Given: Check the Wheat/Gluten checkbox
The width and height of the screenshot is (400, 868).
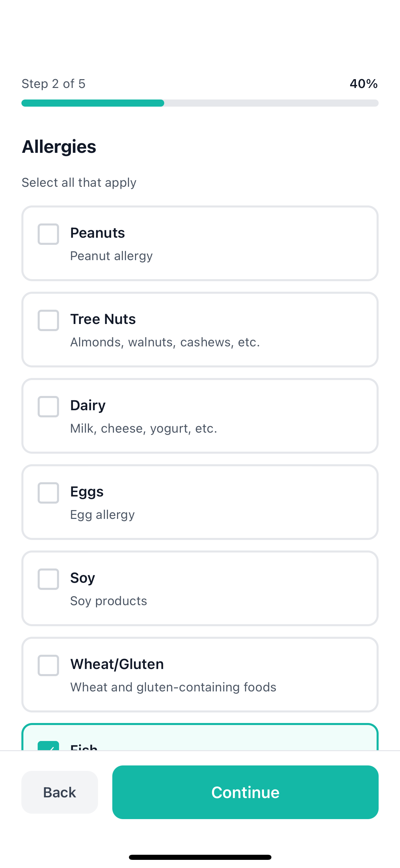Looking at the screenshot, I should point(48,665).
